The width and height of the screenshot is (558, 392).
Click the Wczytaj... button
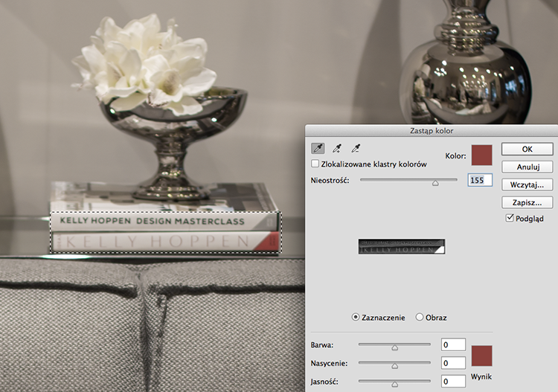pyautogui.click(x=527, y=184)
